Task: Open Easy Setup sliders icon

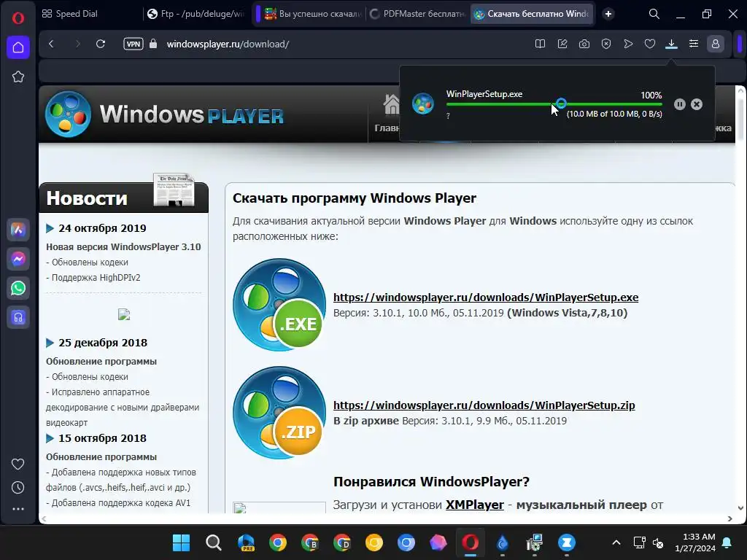Action: 694,44
